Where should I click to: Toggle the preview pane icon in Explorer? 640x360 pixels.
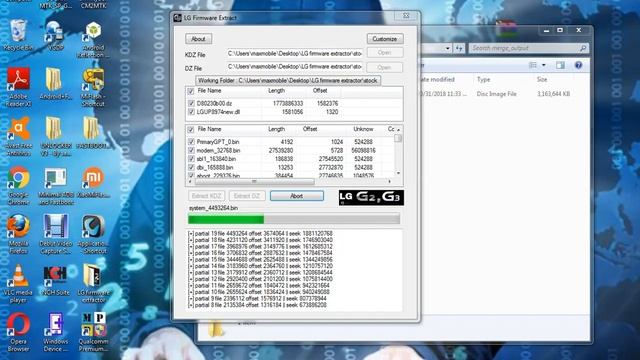pos(560,65)
